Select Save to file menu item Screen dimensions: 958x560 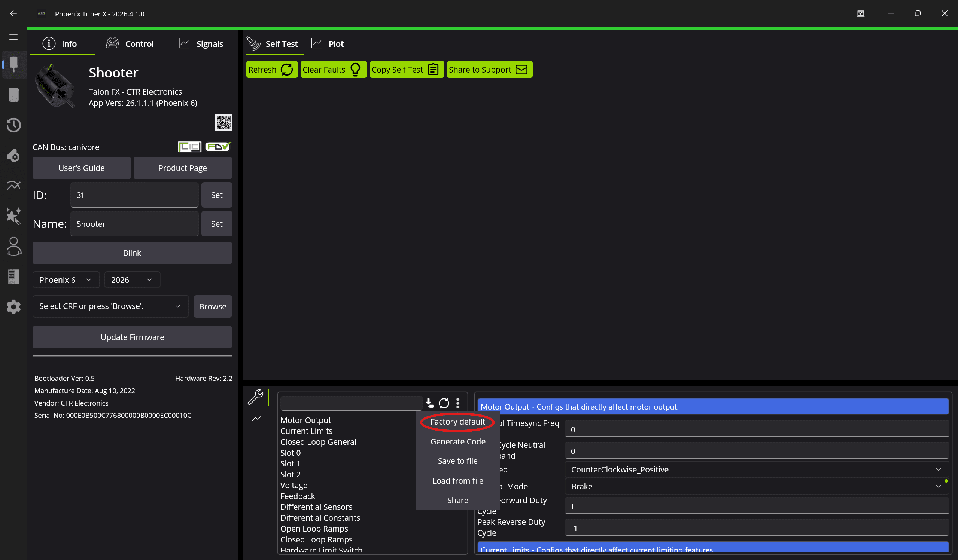458,461
